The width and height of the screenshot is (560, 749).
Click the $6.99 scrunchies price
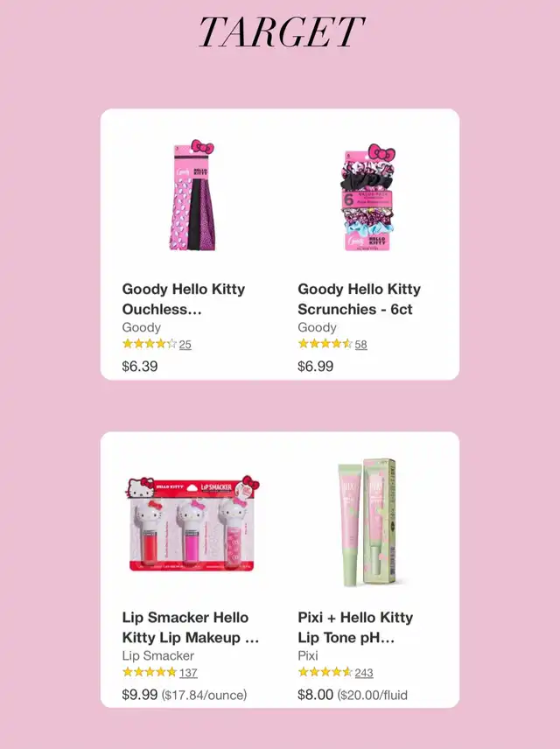click(x=315, y=367)
